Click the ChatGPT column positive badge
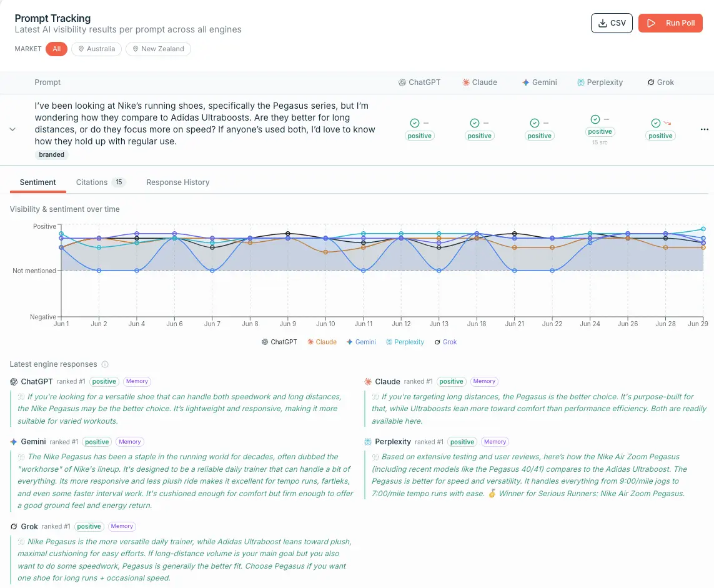 pyautogui.click(x=419, y=136)
